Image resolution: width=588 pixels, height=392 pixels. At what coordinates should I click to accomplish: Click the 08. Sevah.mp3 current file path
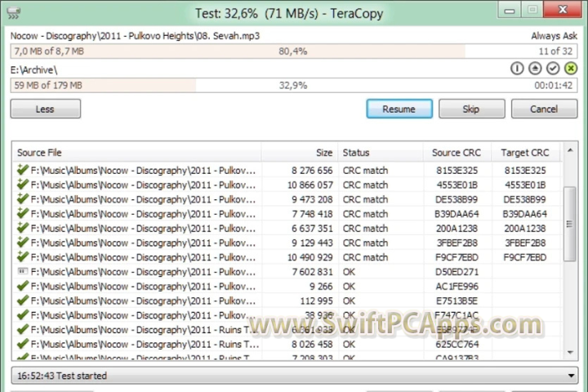[135, 36]
